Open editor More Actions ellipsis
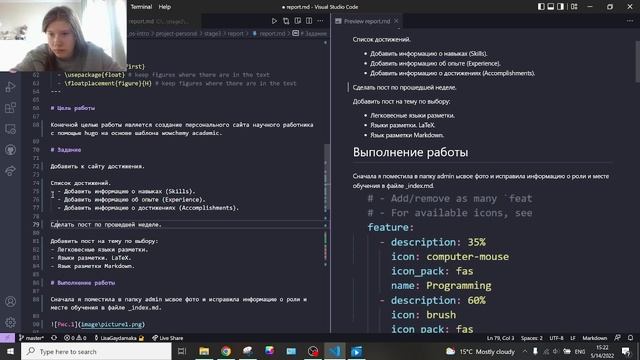The image size is (640, 360). [320, 21]
